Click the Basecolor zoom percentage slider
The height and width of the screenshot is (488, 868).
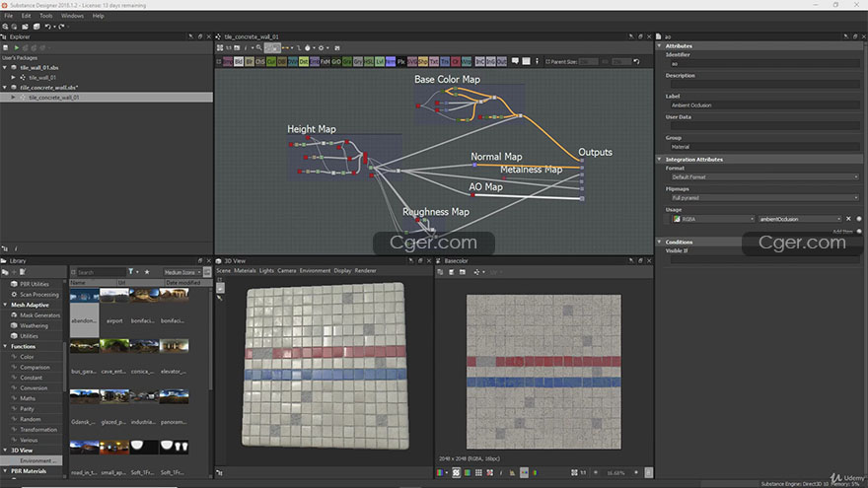pyautogui.click(x=616, y=472)
